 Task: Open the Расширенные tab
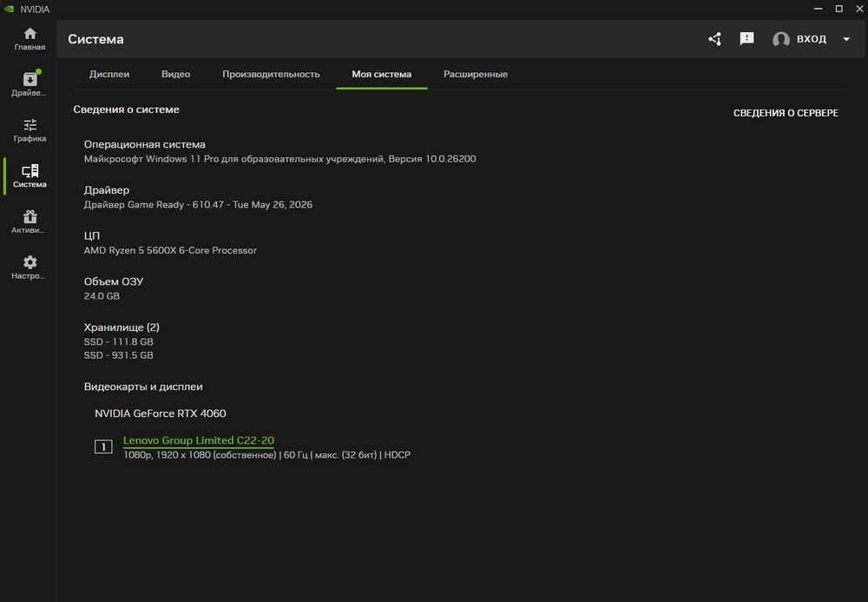[476, 74]
